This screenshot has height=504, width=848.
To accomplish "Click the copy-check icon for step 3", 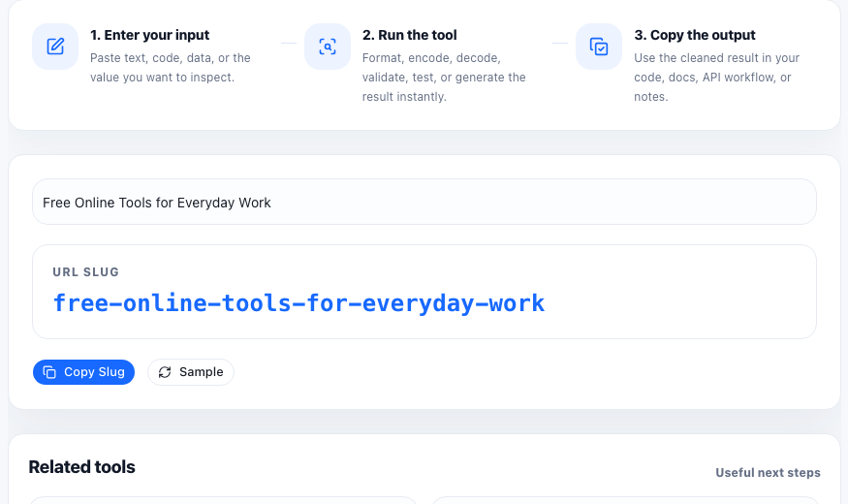I will [x=599, y=47].
